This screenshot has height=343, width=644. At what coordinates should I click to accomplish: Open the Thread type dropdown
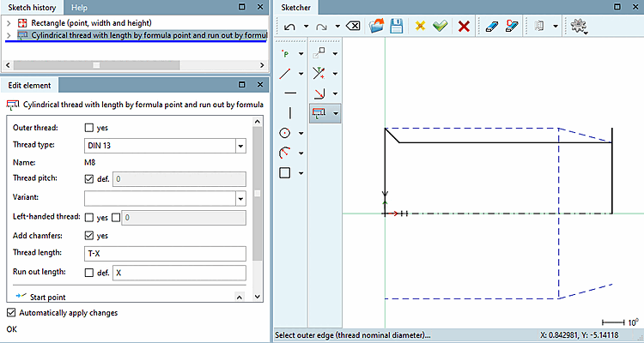click(x=240, y=146)
